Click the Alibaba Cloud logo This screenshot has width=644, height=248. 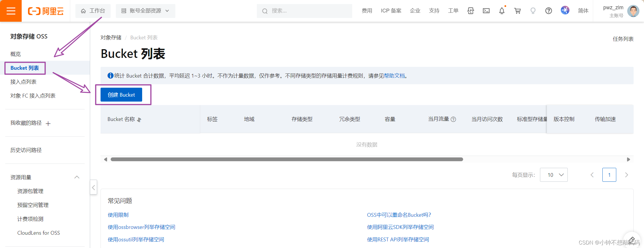pyautogui.click(x=46, y=11)
